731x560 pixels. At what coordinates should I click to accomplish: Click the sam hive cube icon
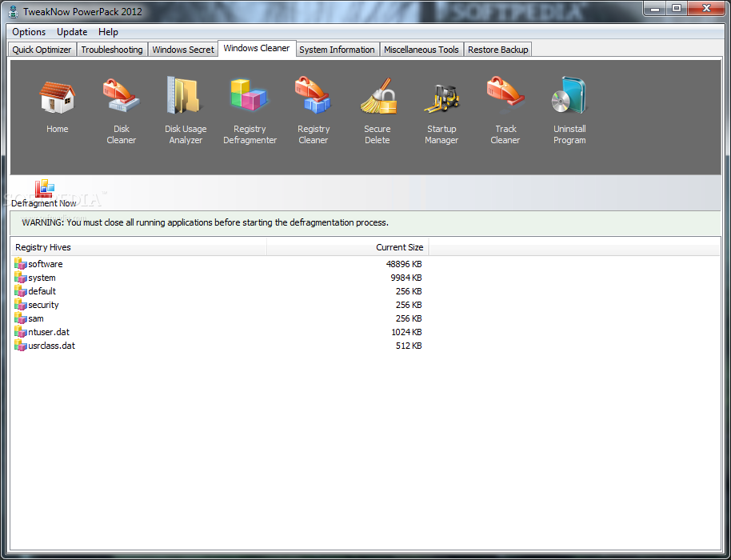point(21,318)
